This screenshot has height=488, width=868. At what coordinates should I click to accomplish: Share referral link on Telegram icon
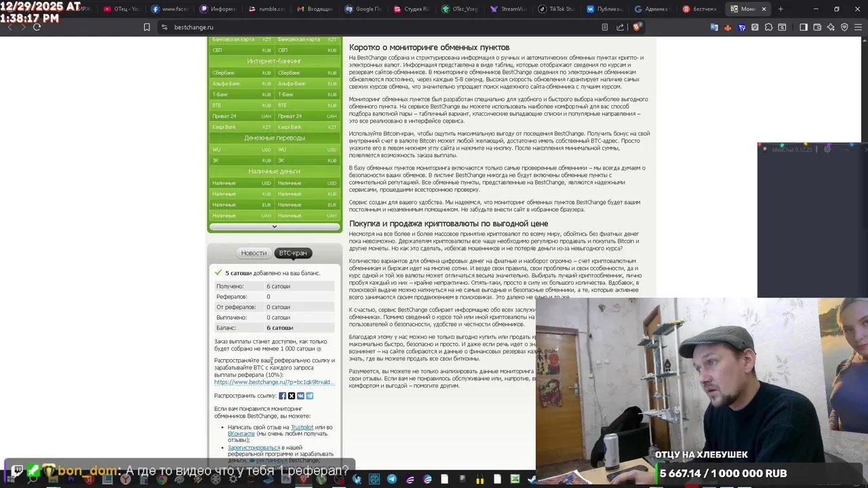pos(310,396)
